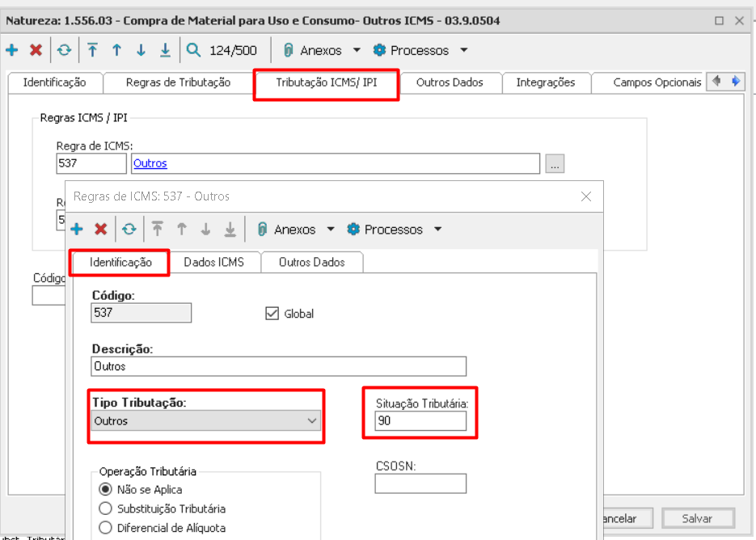Screen dimensions: 756x540
Task: Add a new record in the Regras de ICMS window
Action: tap(77, 230)
